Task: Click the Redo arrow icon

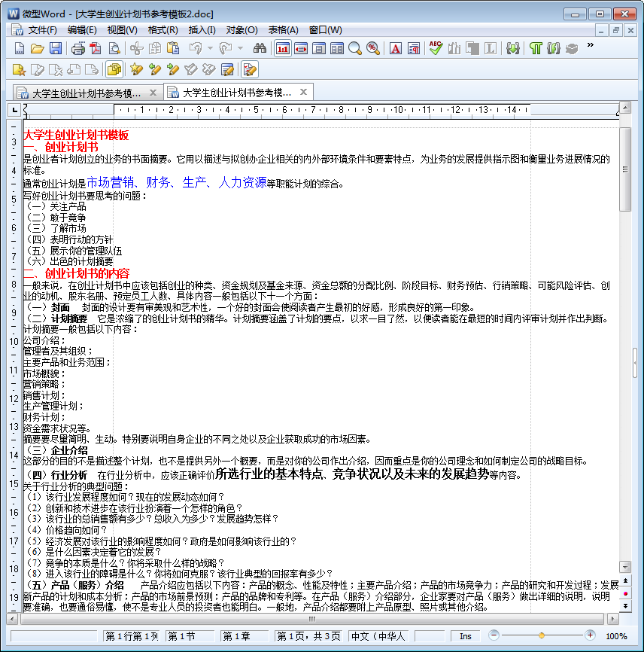Action: pos(225,49)
